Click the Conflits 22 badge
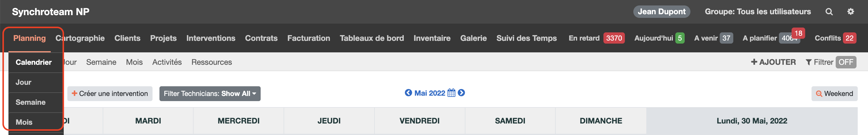The height and width of the screenshot is (135, 868). click(x=849, y=38)
